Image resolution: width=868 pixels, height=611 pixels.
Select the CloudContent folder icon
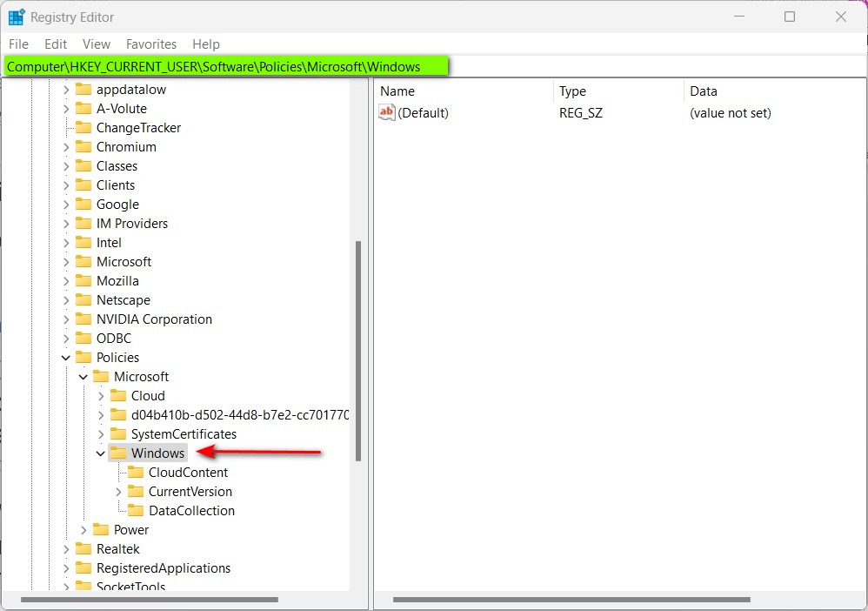136,473
